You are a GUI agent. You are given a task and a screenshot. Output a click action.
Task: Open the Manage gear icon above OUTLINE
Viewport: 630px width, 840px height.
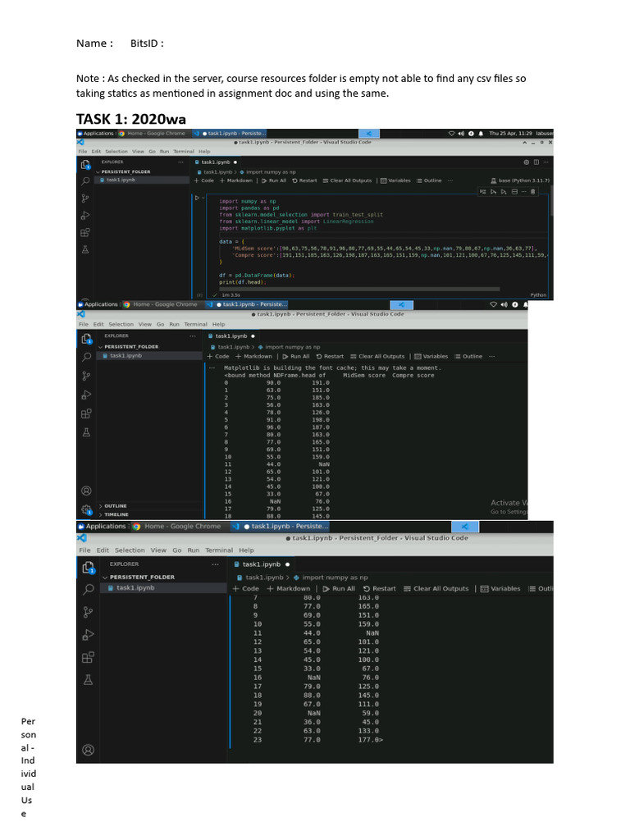tap(87, 509)
